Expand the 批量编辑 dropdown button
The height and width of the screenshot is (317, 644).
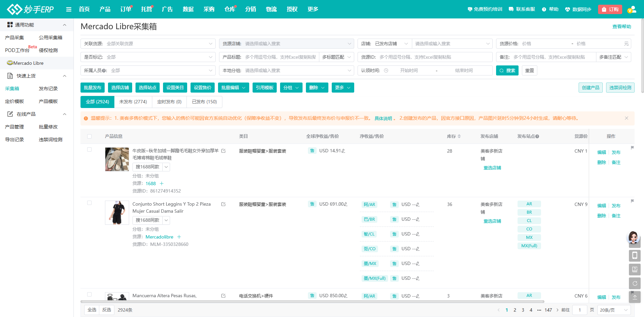click(233, 88)
